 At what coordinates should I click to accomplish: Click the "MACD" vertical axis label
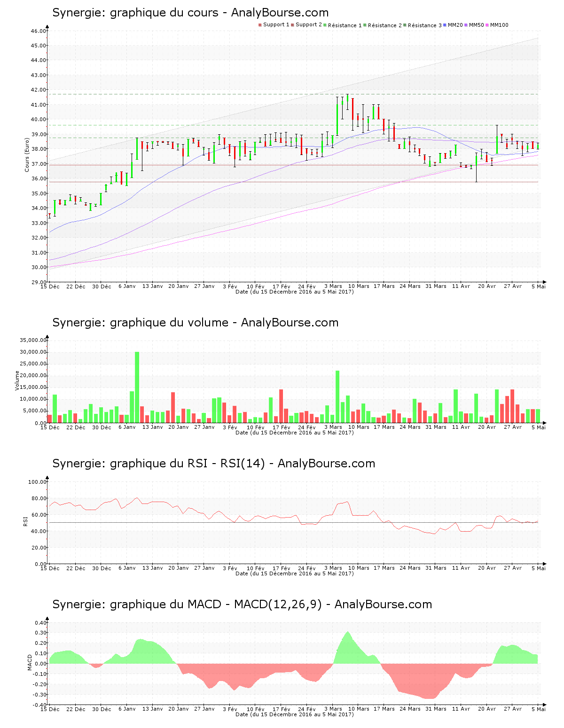tap(30, 662)
